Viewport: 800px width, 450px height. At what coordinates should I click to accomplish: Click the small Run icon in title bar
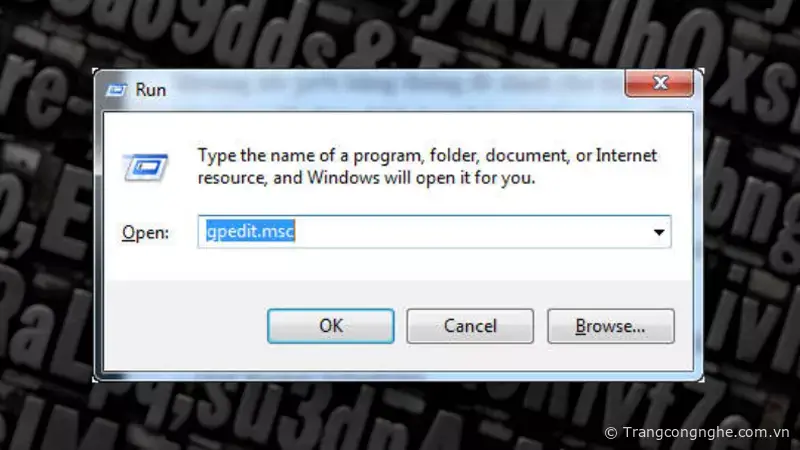[x=116, y=90]
